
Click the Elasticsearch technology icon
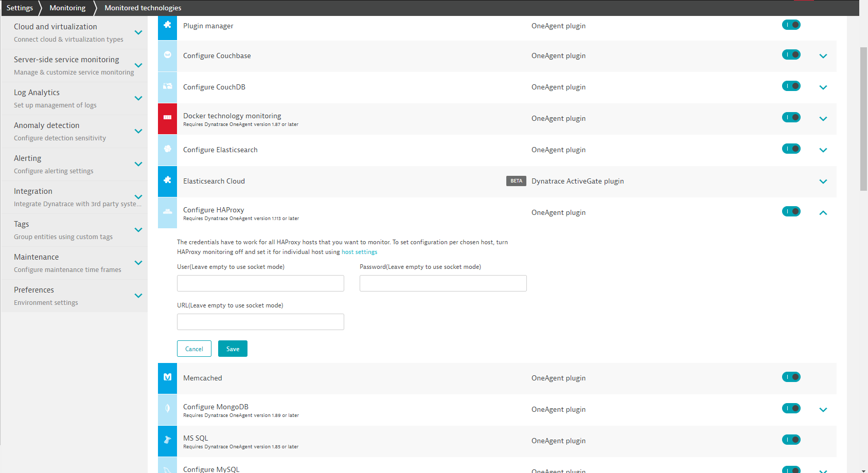click(167, 150)
